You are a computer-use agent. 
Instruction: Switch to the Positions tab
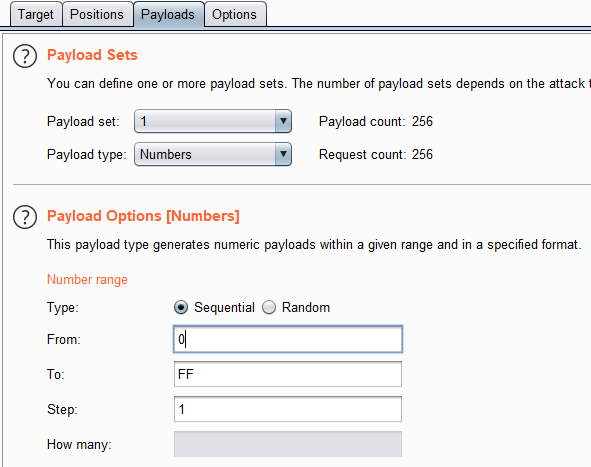[x=97, y=14]
